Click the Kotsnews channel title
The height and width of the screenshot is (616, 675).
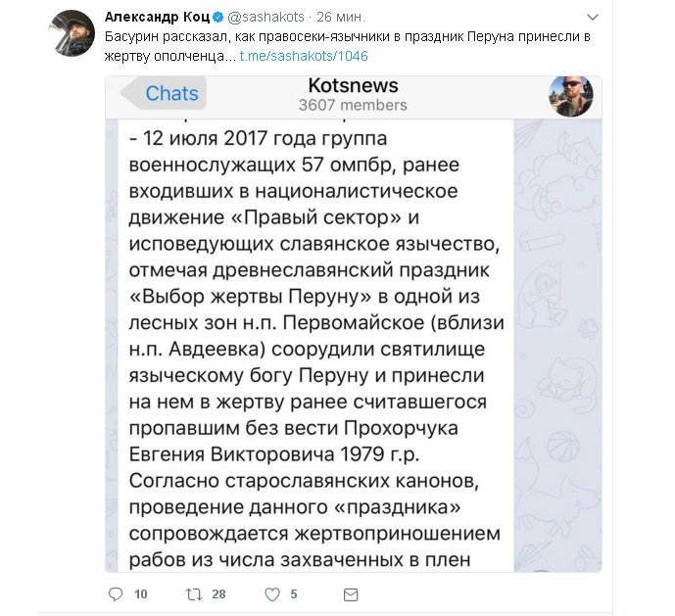click(x=353, y=85)
